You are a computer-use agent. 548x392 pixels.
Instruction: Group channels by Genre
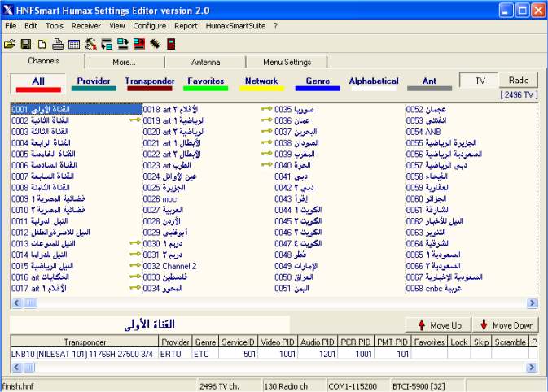[x=318, y=84]
